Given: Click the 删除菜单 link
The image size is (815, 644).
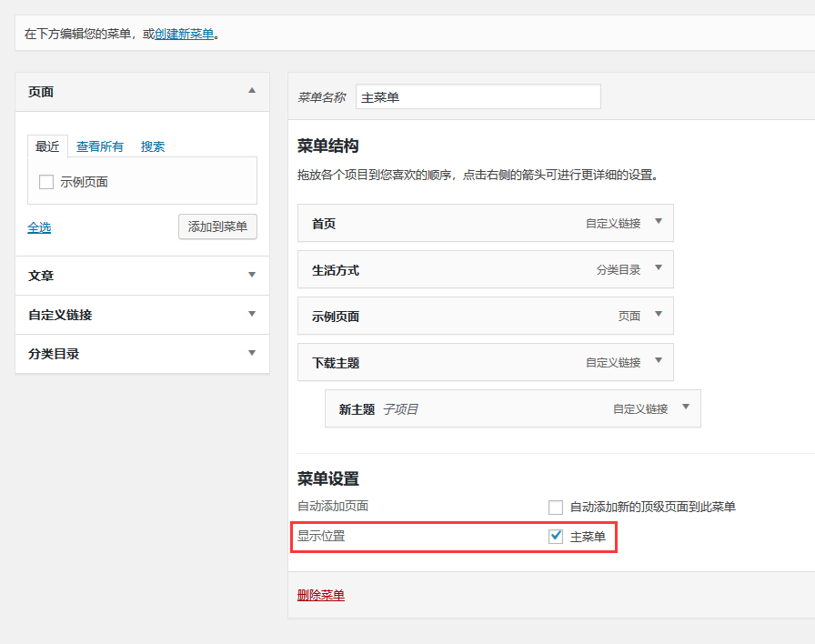Looking at the screenshot, I should pyautogui.click(x=321, y=596).
